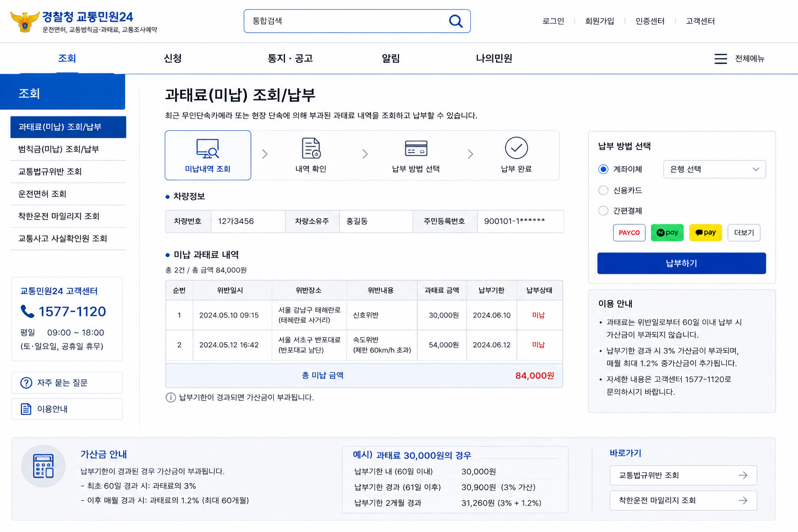Viewport: 798px width, 532px height.
Task: Open the 전체메뉴 hamburger icon
Action: (x=721, y=59)
